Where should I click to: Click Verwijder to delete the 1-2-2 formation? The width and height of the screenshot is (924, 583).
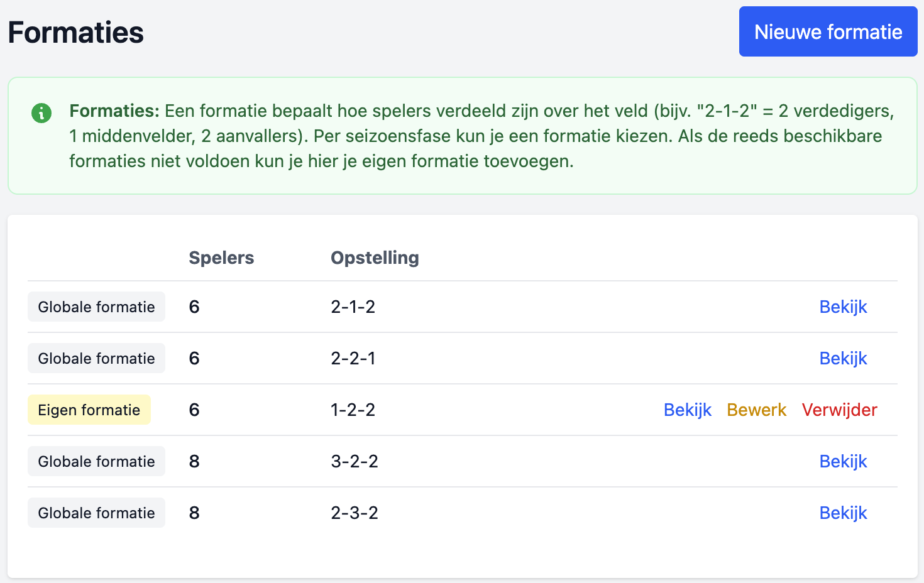[840, 410]
